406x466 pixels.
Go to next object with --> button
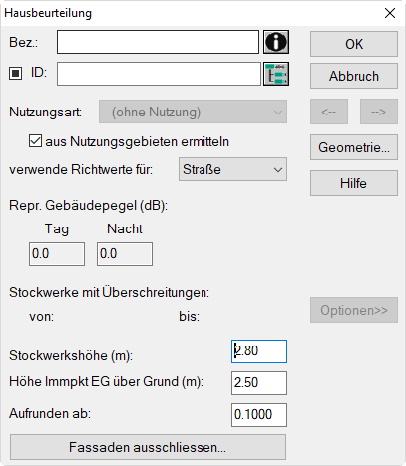(379, 112)
